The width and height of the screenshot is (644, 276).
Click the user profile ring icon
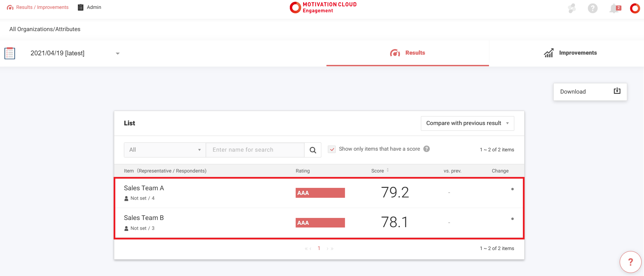(635, 8)
